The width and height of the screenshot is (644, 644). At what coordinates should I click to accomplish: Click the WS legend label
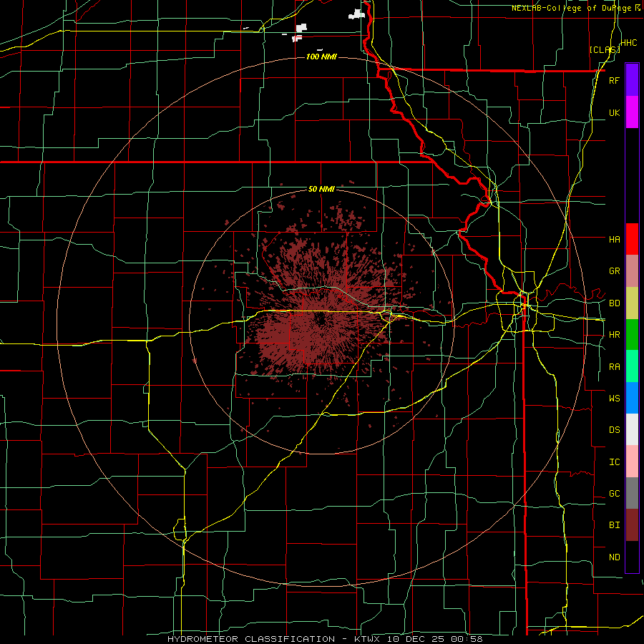coord(614,398)
